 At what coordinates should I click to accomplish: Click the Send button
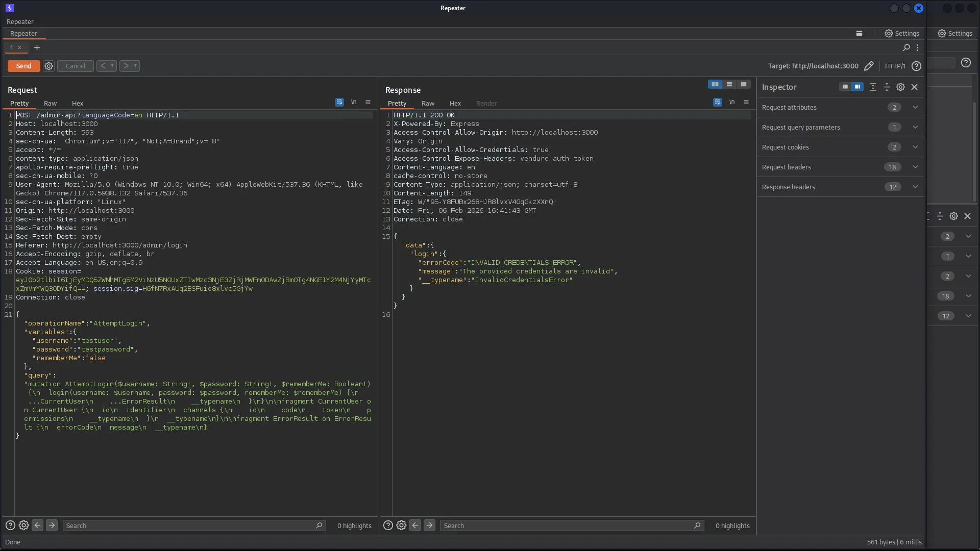[x=23, y=66]
